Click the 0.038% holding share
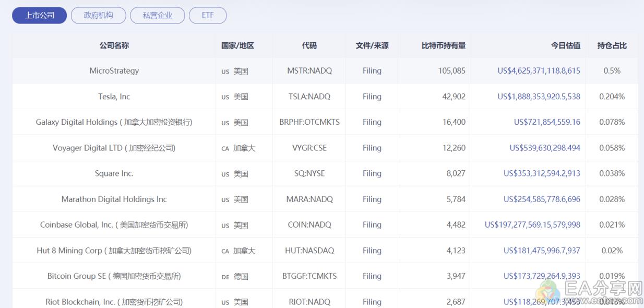This screenshot has height=308, width=644. (x=612, y=173)
